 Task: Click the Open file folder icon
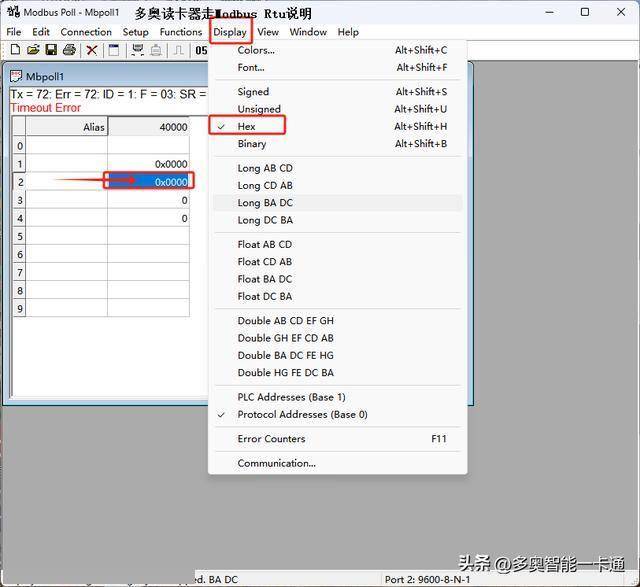click(33, 50)
